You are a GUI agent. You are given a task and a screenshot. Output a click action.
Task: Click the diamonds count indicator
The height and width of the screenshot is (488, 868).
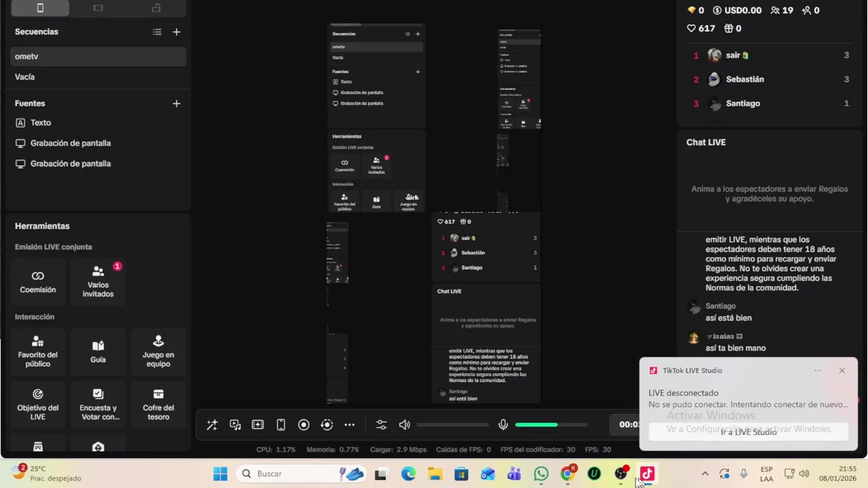(696, 10)
